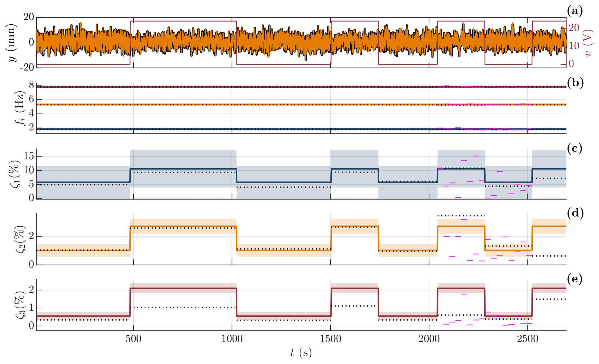Image resolution: width=599 pixels, height=364 pixels.
Task: Click the 1500 tick on time axis
Action: tap(330, 339)
